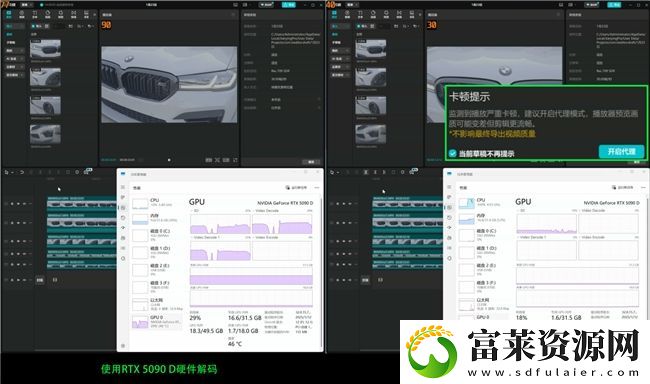The height and width of the screenshot is (384, 650).
Task: Uncheck 当前草稿不再提示 in the lag warning dialog
Action: [453, 153]
